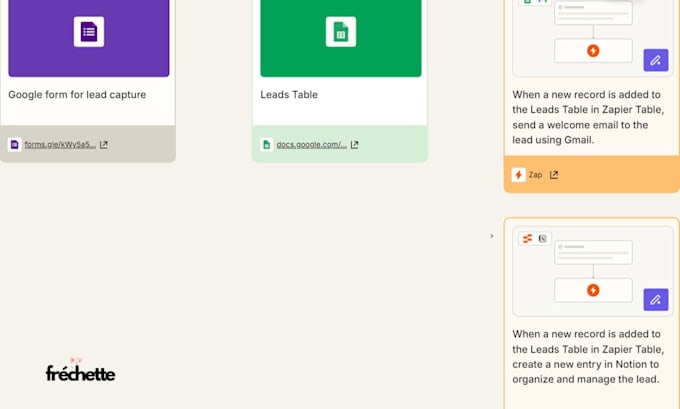Click the small chevron left of Notion Zap card
The image size is (680, 409).
491,236
